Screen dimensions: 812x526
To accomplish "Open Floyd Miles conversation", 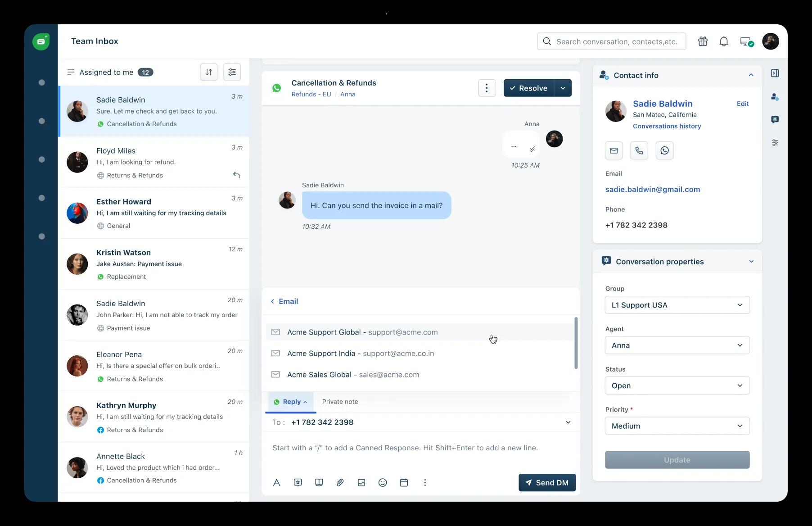I will [x=153, y=162].
